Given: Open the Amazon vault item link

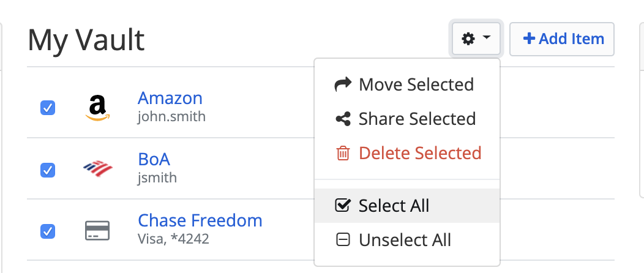Looking at the screenshot, I should coord(170,98).
